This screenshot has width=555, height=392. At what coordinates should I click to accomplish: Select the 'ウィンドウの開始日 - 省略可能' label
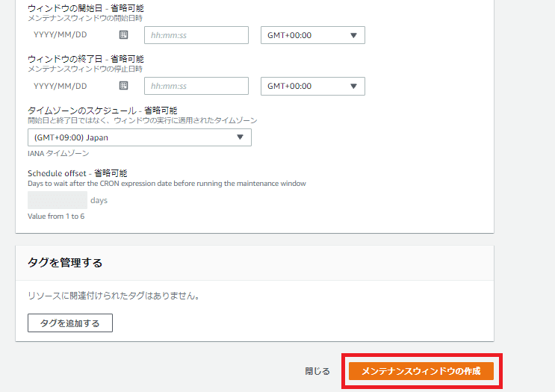click(86, 8)
